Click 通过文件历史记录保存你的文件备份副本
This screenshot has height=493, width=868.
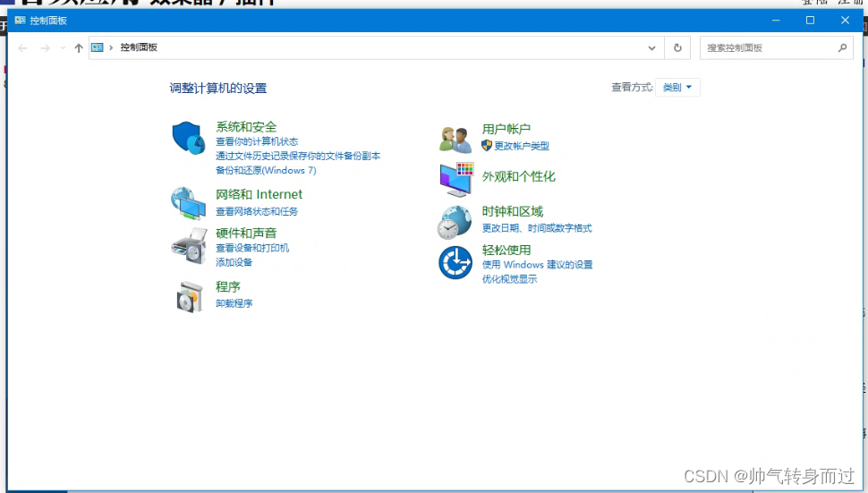click(298, 156)
